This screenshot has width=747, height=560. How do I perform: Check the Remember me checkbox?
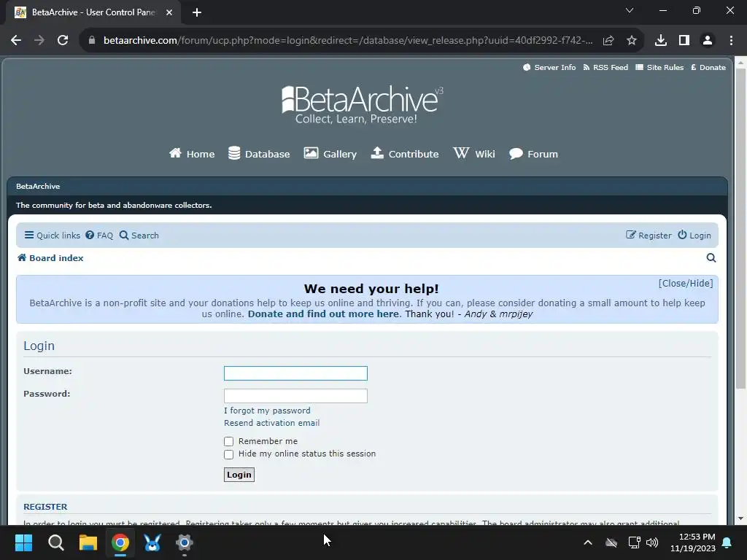click(x=228, y=442)
